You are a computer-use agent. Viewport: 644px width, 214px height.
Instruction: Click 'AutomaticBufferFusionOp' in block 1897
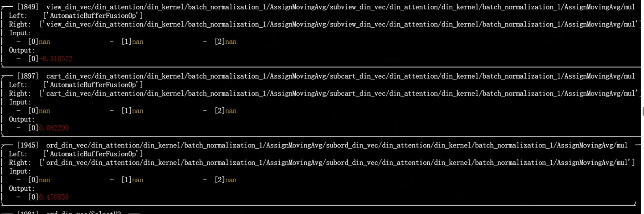pos(93,85)
